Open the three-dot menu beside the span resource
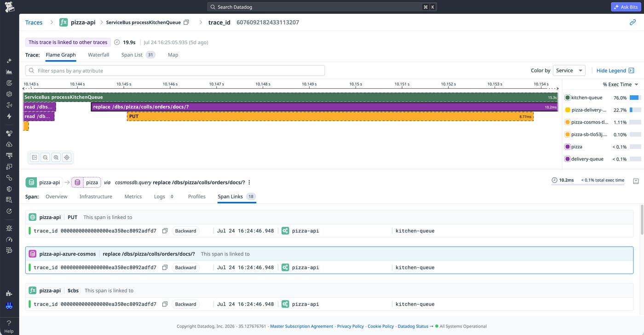This screenshot has width=644, height=335. (x=249, y=182)
